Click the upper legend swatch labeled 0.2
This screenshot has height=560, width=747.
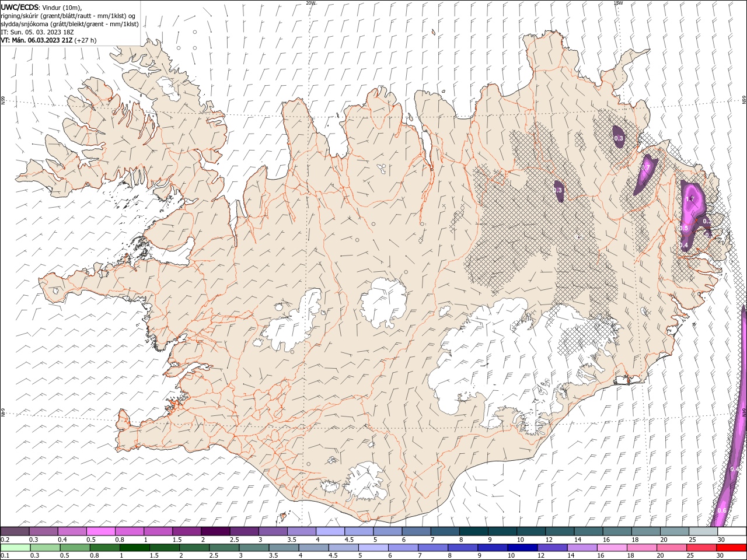tap(15, 531)
